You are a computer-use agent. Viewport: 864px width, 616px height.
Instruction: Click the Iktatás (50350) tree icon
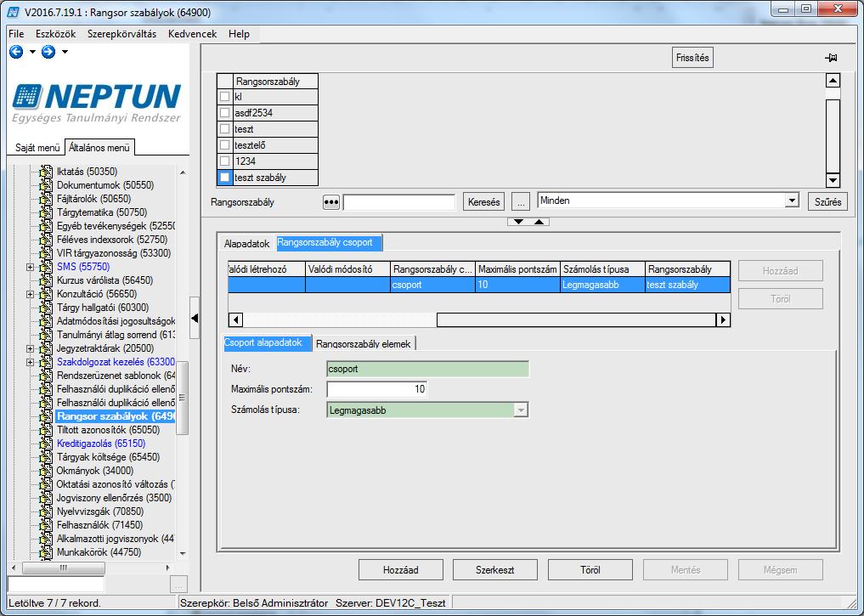(46, 172)
